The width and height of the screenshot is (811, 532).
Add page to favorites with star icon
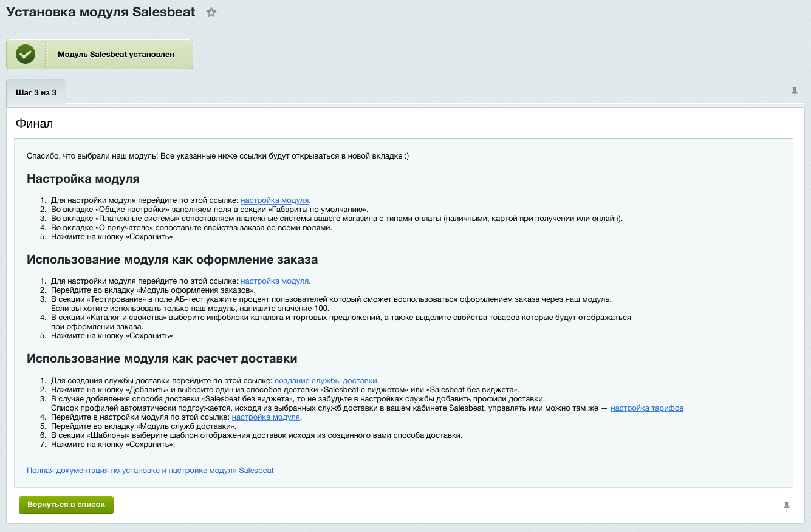click(x=211, y=13)
